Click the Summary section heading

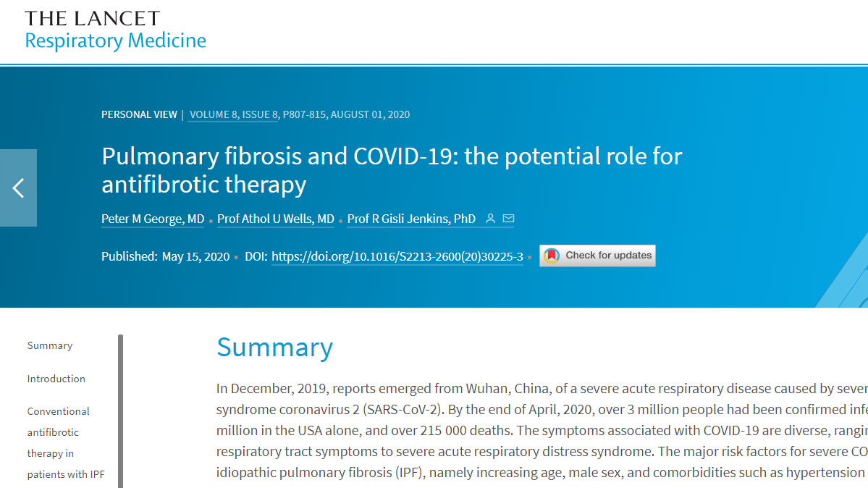(x=274, y=348)
